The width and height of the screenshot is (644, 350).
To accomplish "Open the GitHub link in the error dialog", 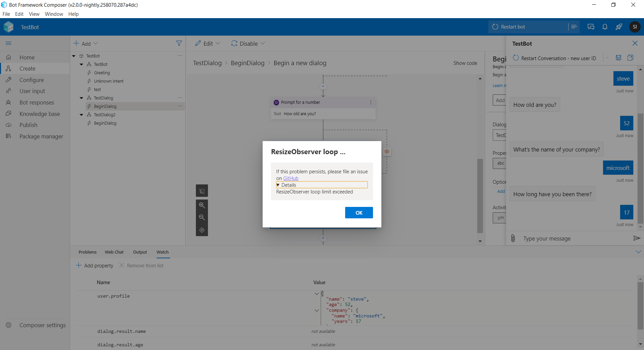I will click(x=290, y=178).
